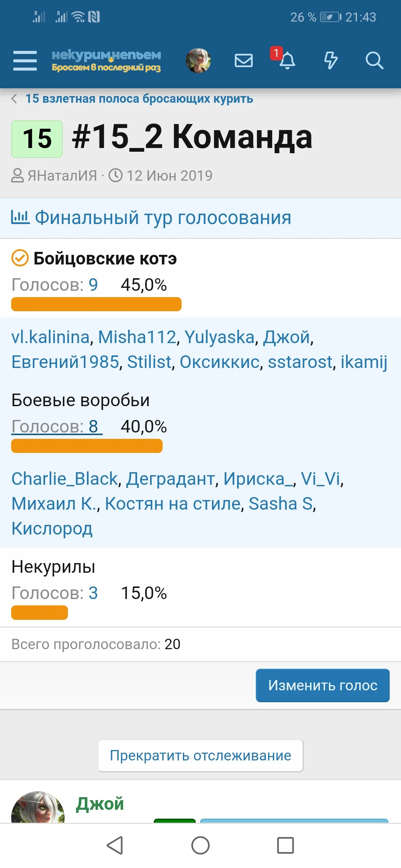Open Джой post author avatar
Image resolution: width=401 pixels, height=868 pixels.
(x=38, y=809)
